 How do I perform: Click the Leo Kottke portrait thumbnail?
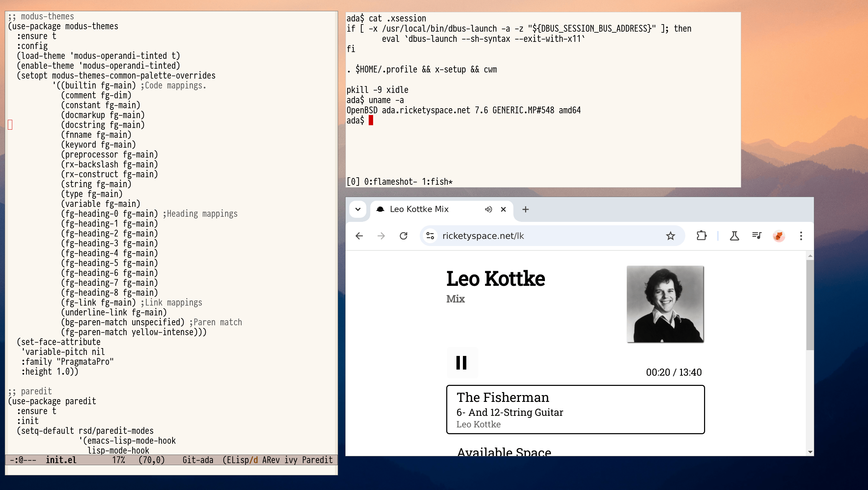pos(665,304)
